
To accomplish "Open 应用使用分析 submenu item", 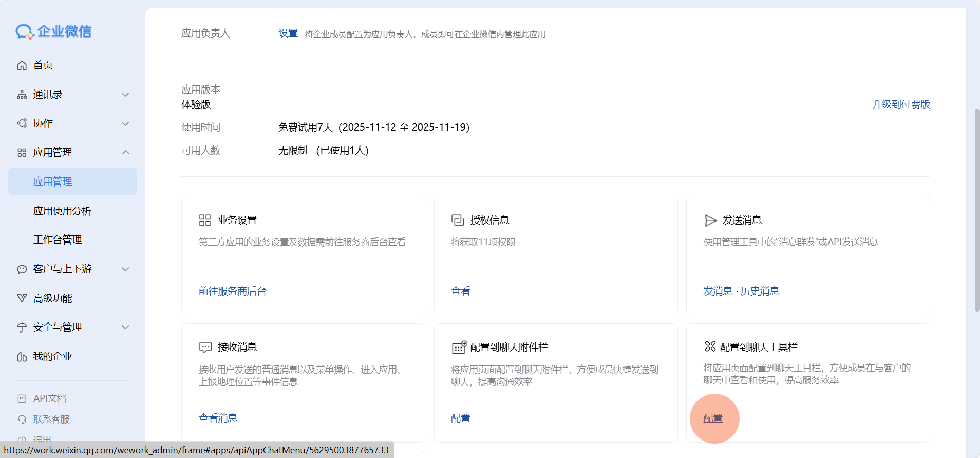I will click(62, 211).
